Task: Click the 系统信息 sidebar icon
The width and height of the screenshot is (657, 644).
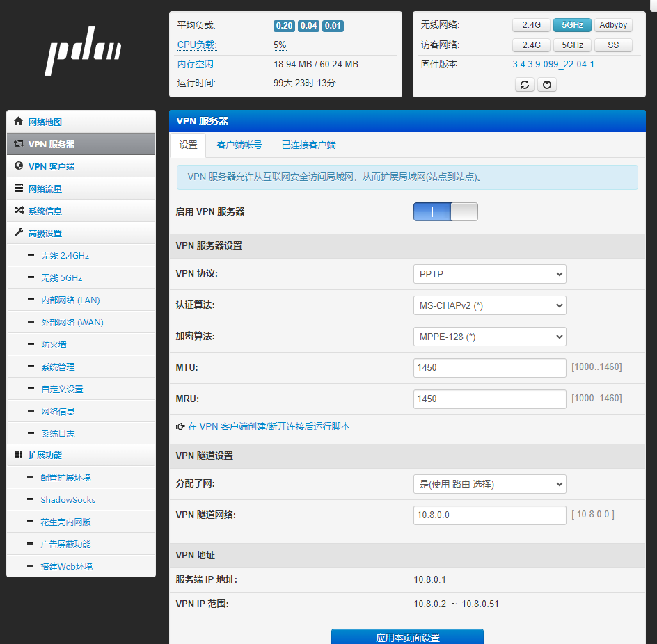Action: point(19,211)
